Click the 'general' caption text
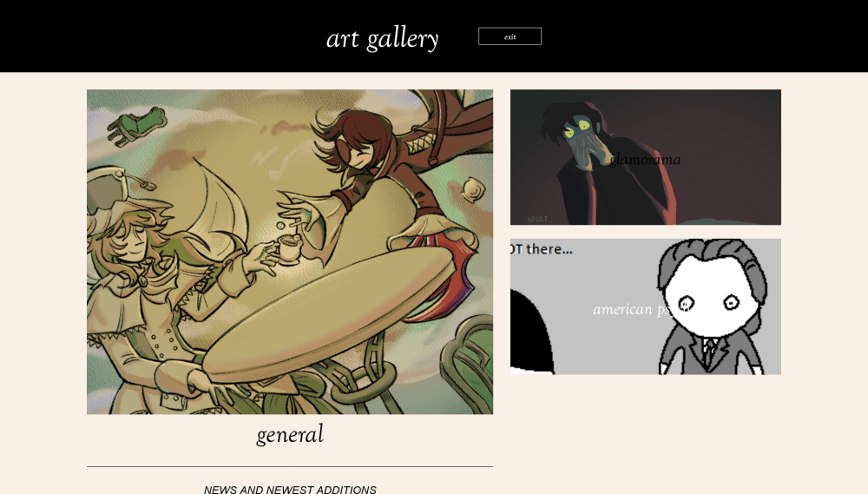Screen dimensions: 868x494 (290, 434)
